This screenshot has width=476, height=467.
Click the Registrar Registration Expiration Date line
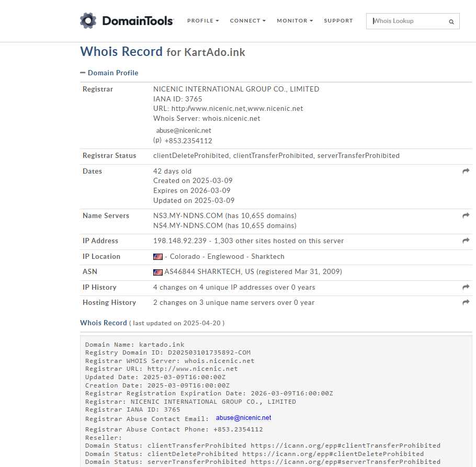click(209, 393)
